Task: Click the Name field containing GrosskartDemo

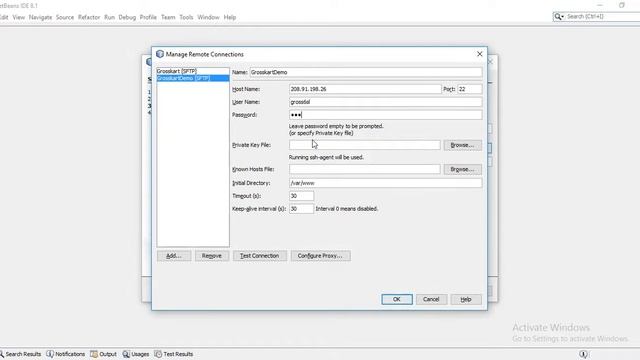Action: tap(365, 72)
